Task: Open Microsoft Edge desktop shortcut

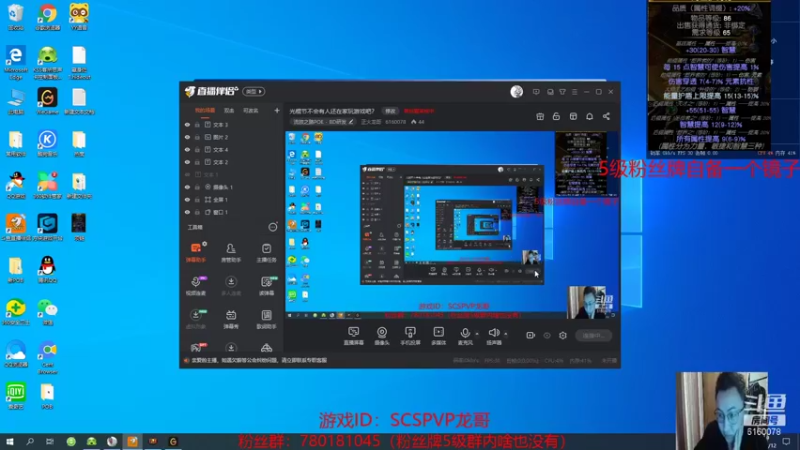Action: [x=16, y=62]
